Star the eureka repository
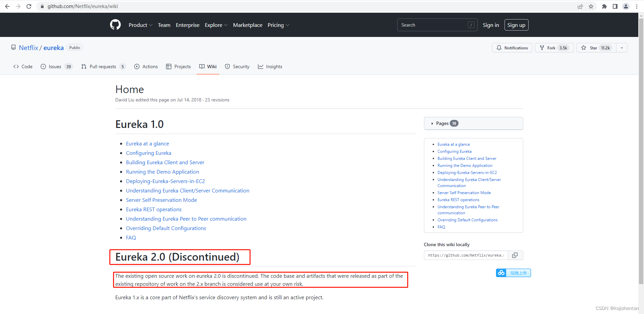 (596, 48)
